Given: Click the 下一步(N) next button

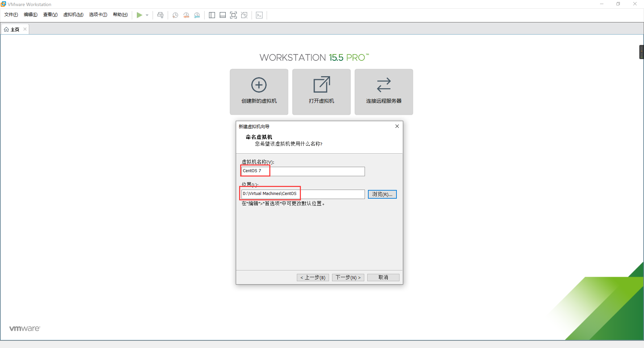Looking at the screenshot, I should [348, 278].
